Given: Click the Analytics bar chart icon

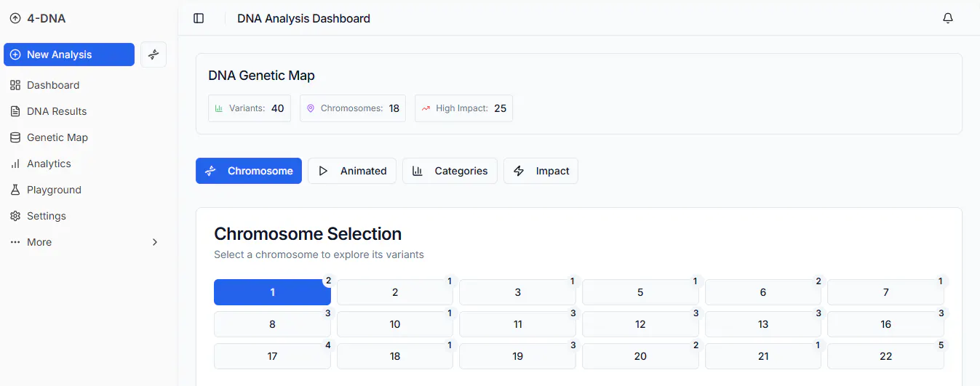Looking at the screenshot, I should (x=15, y=164).
